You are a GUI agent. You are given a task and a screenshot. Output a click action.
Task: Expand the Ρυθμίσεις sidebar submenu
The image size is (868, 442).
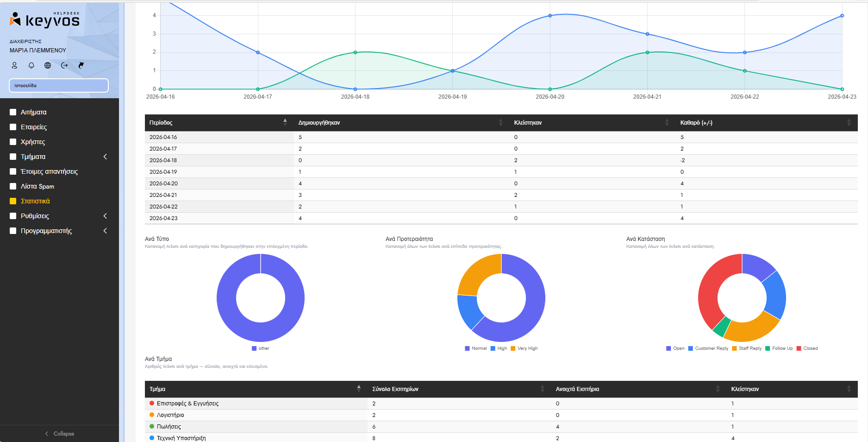tap(105, 216)
